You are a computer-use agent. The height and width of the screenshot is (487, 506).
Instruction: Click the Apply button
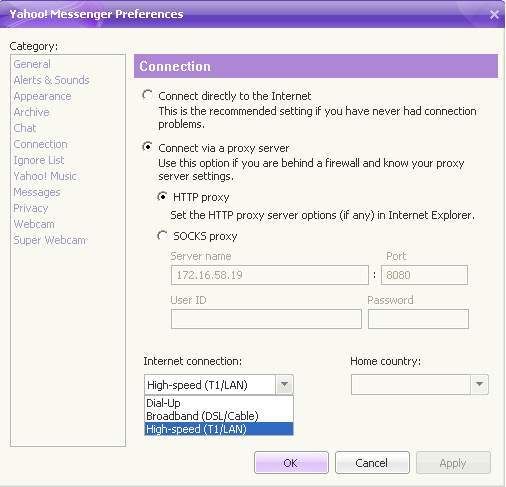pyautogui.click(x=453, y=463)
